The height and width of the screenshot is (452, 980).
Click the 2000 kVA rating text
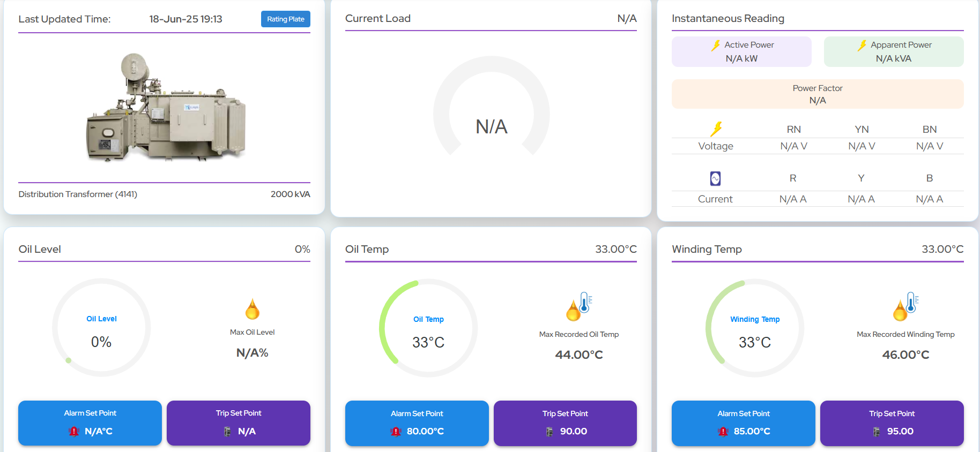pos(290,194)
